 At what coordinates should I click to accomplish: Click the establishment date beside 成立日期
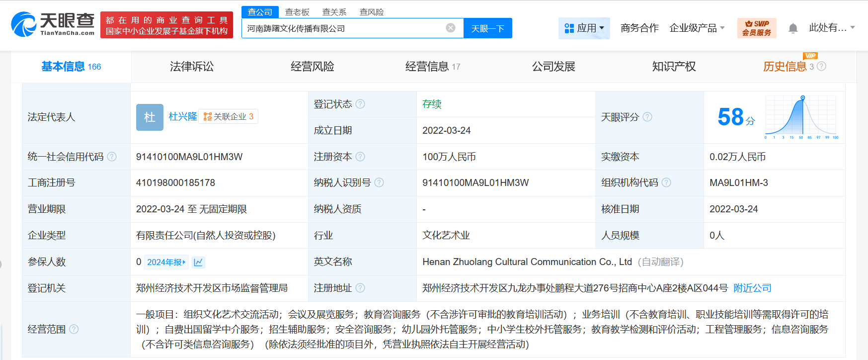click(x=447, y=130)
